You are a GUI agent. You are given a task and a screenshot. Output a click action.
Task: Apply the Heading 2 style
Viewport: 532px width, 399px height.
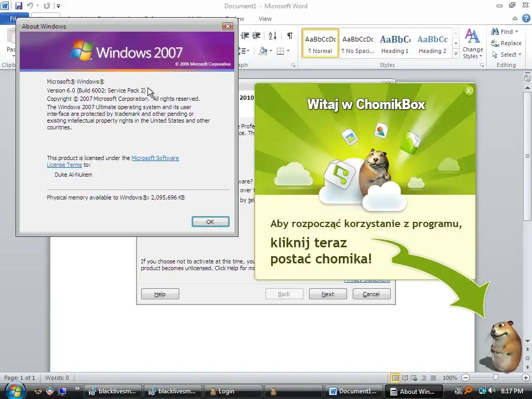(x=432, y=43)
